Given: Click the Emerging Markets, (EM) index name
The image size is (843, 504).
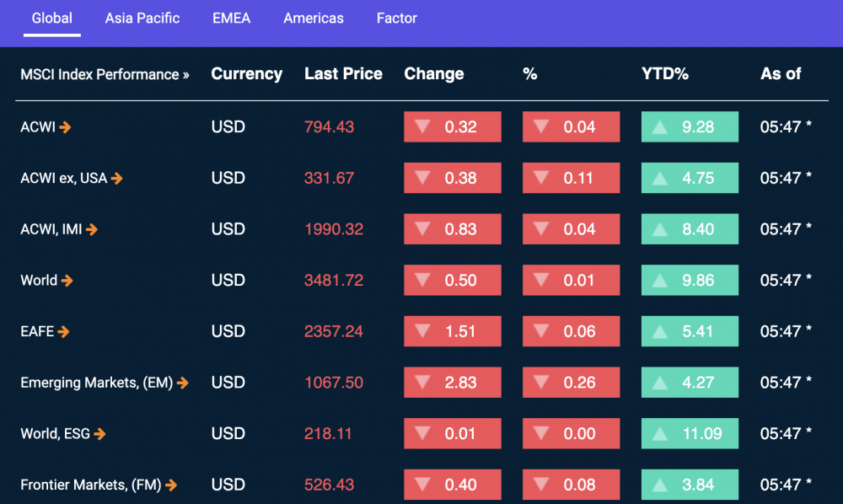Looking at the screenshot, I should click(97, 383).
